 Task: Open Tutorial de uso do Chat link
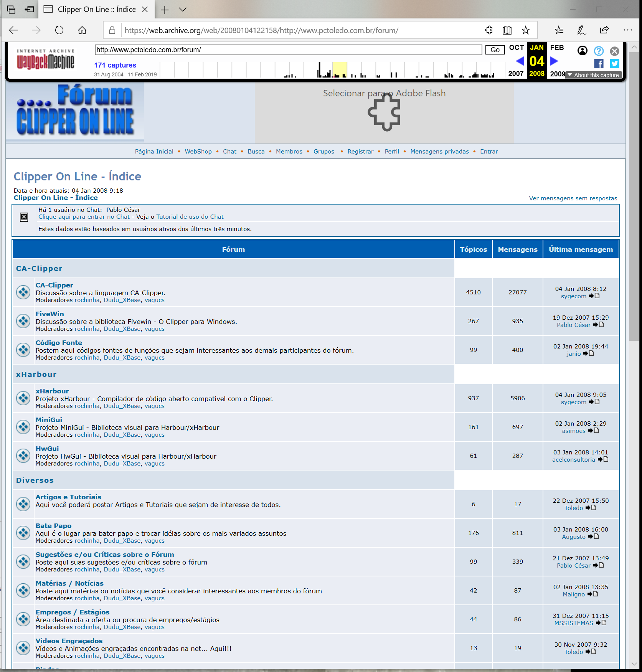[190, 217]
